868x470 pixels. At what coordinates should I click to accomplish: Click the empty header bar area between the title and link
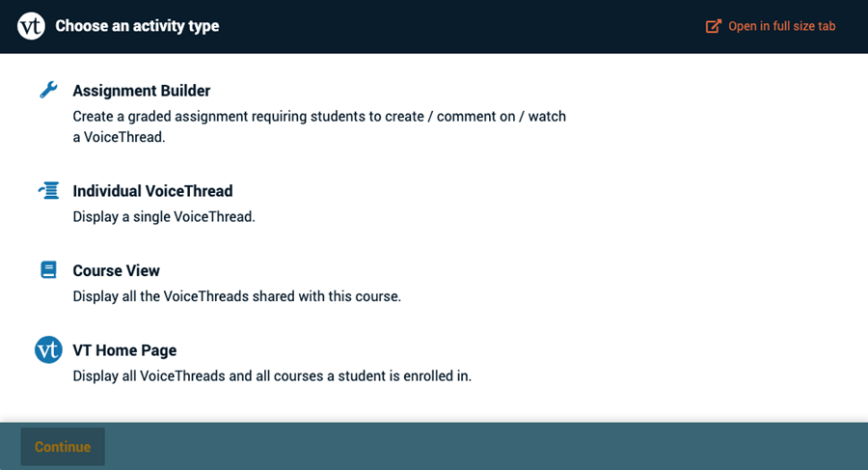click(463, 26)
